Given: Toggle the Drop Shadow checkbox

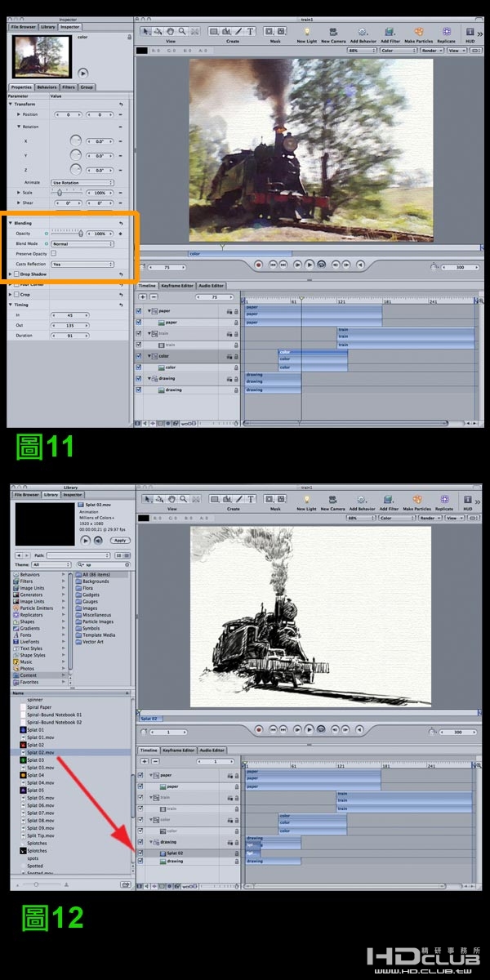Looking at the screenshot, I should tap(16, 274).
